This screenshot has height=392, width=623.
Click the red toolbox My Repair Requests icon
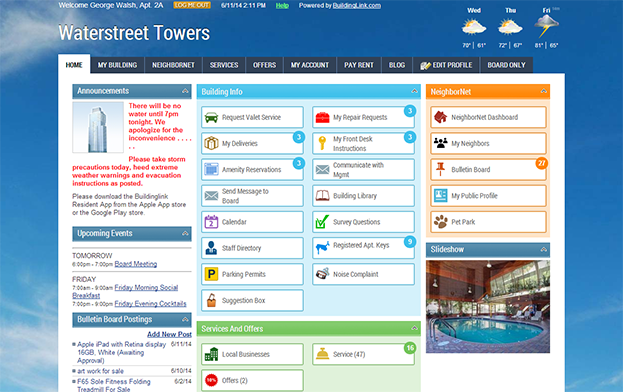(x=322, y=118)
